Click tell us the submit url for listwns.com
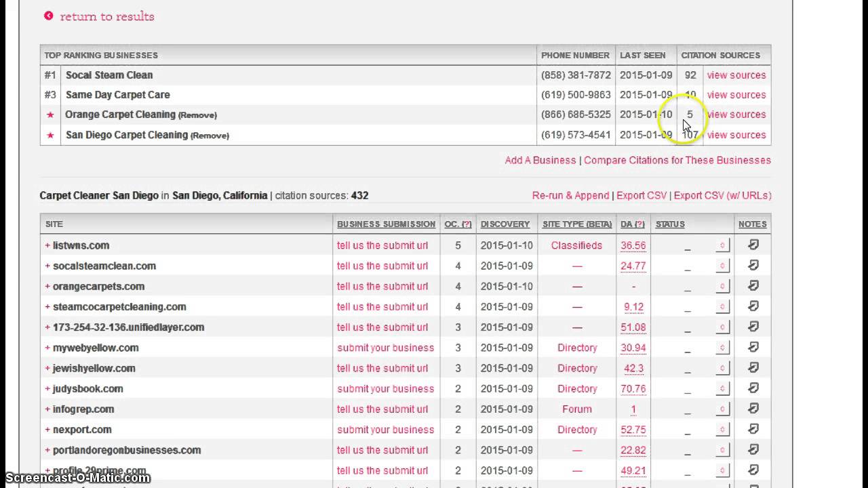868x488 pixels. (x=382, y=245)
